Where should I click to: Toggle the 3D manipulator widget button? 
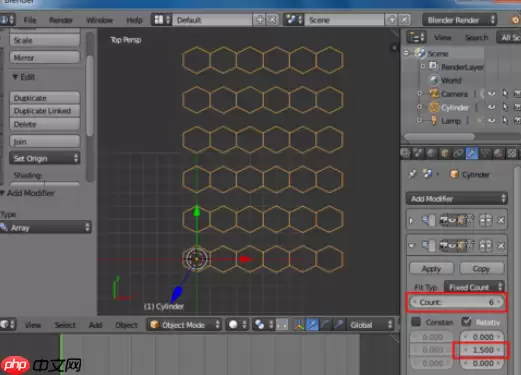click(x=299, y=324)
